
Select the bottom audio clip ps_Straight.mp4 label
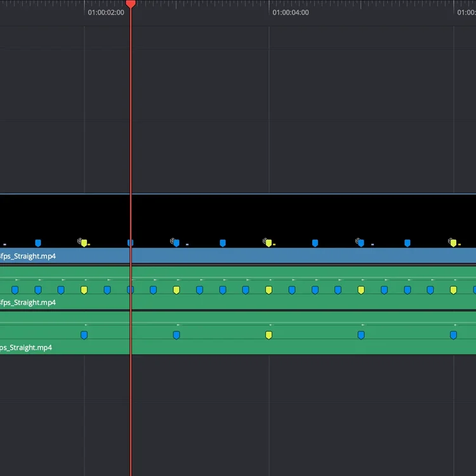[26, 347]
